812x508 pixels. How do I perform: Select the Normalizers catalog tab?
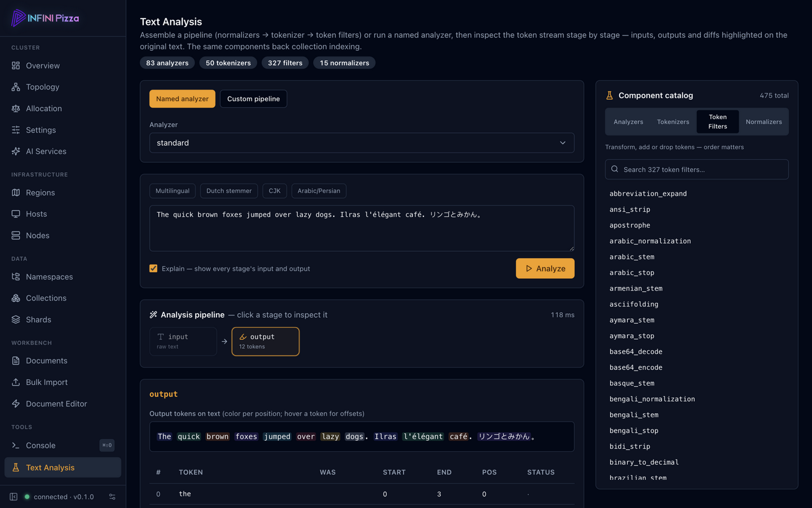click(764, 122)
